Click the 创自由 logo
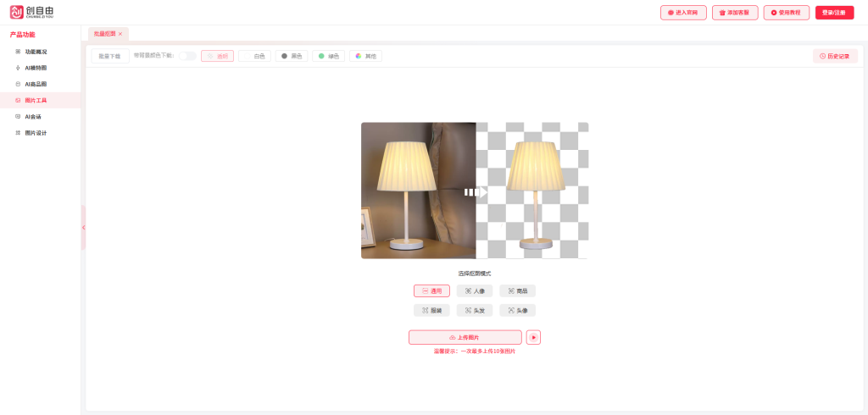The width and height of the screenshot is (868, 415). coord(31,12)
